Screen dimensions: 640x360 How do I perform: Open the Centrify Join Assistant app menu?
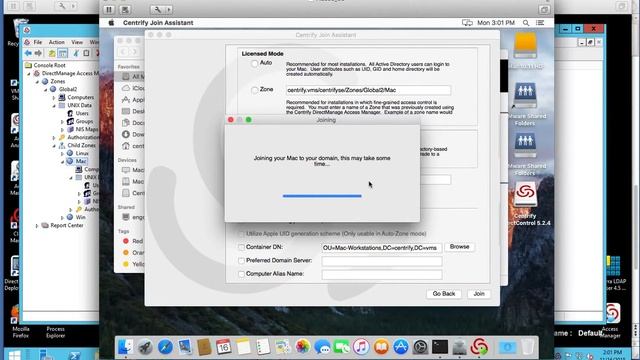coord(158,23)
